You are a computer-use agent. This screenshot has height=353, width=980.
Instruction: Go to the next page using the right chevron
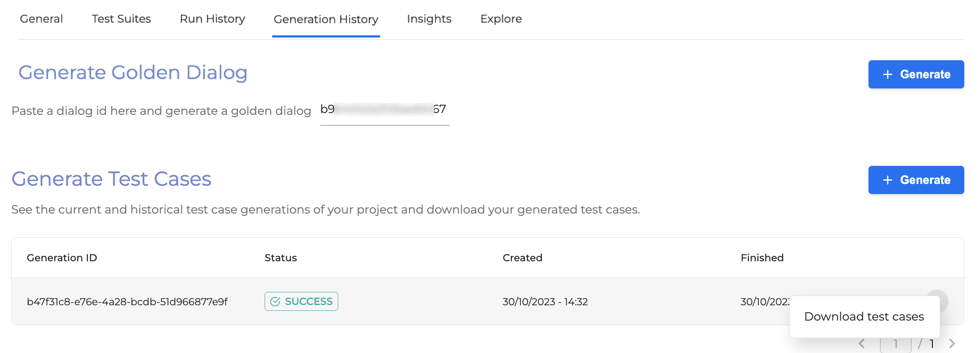click(x=952, y=343)
